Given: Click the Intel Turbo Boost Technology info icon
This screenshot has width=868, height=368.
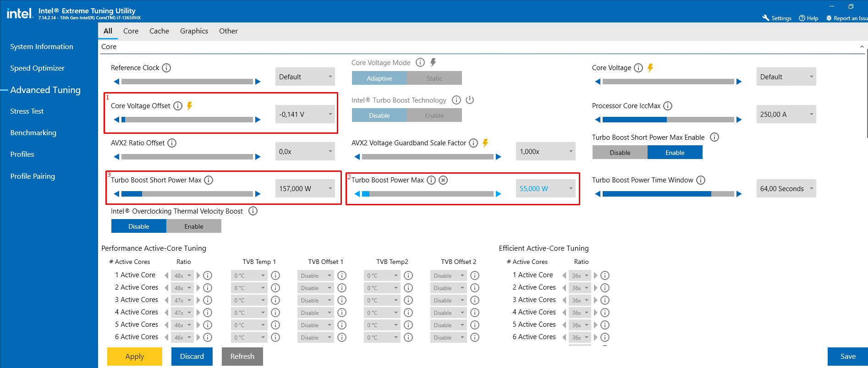Looking at the screenshot, I should tap(456, 100).
